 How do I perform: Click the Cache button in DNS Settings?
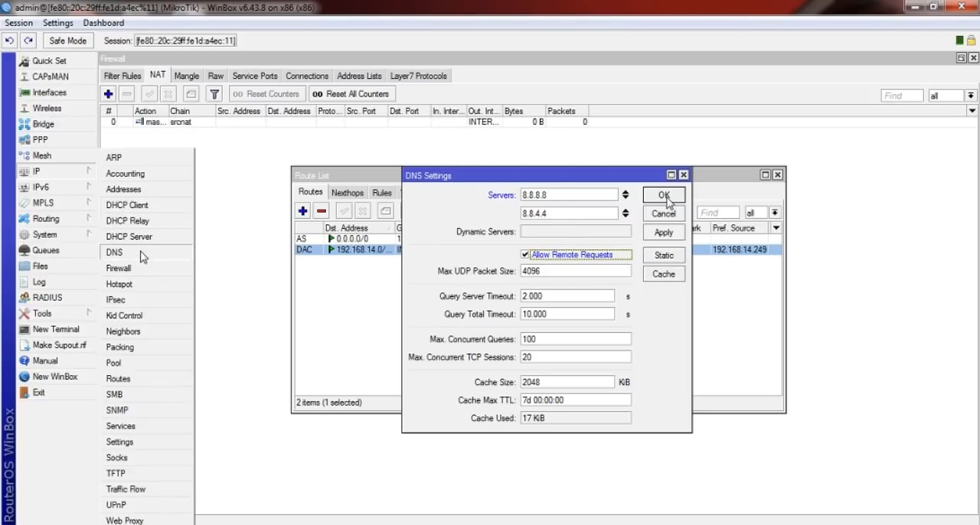tap(663, 274)
